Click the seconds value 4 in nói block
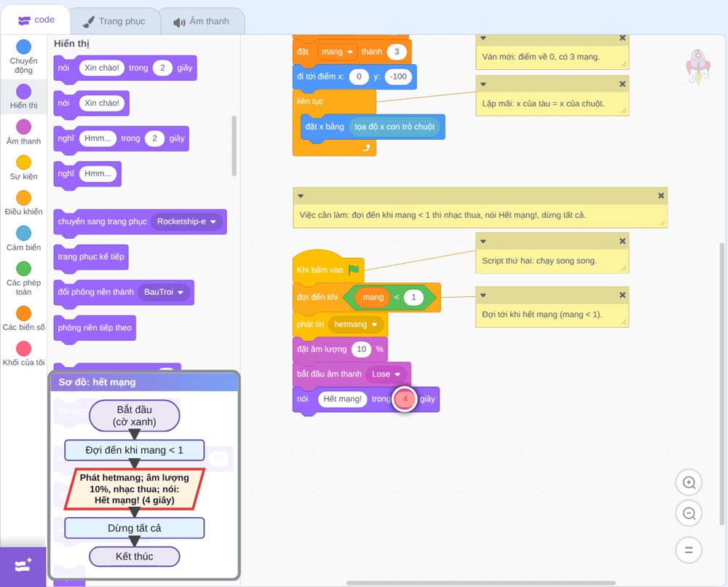Viewport: 728px width, 587px height. click(405, 399)
